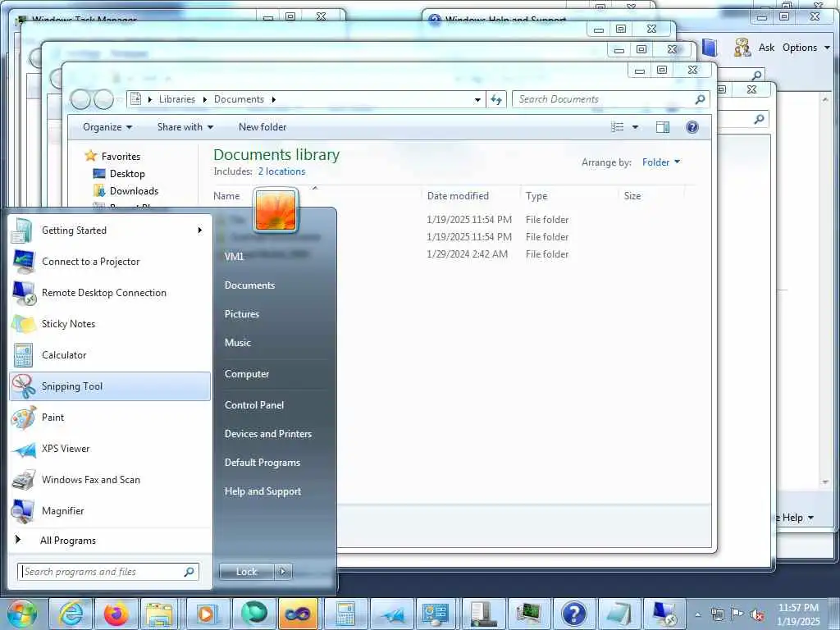Switch to Notepad-style taskbar button
Screen dimensions: 840x630
coord(619,614)
